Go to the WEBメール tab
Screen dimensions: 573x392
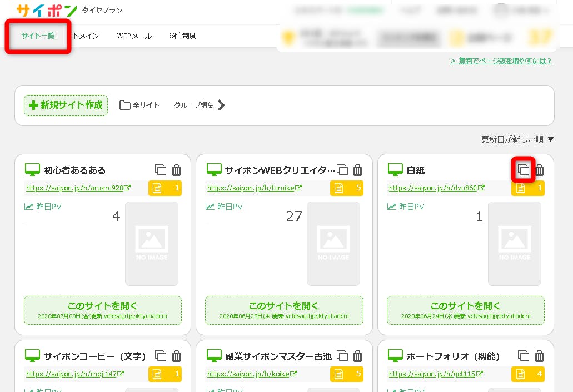[134, 36]
